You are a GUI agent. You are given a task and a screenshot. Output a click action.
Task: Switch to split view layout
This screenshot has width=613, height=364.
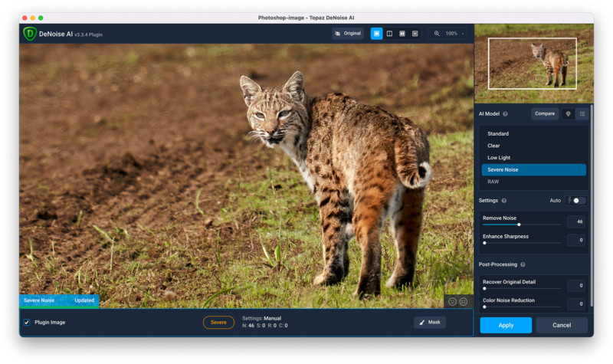pos(389,34)
